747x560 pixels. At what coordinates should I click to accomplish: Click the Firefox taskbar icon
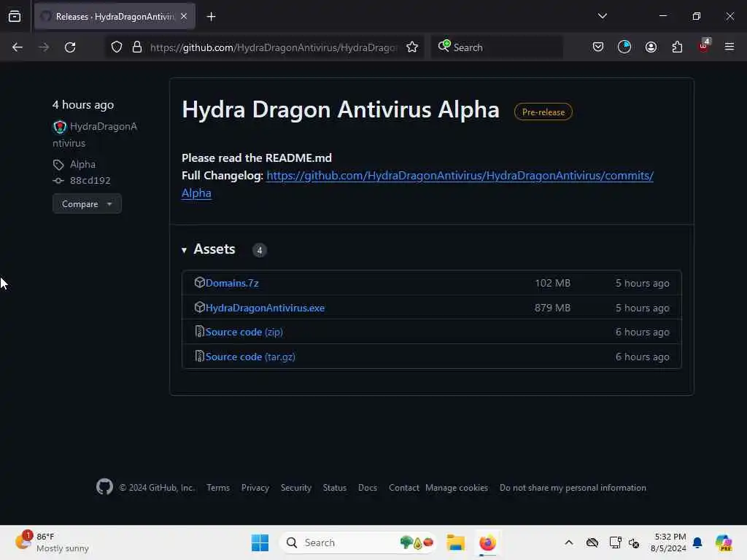click(487, 542)
